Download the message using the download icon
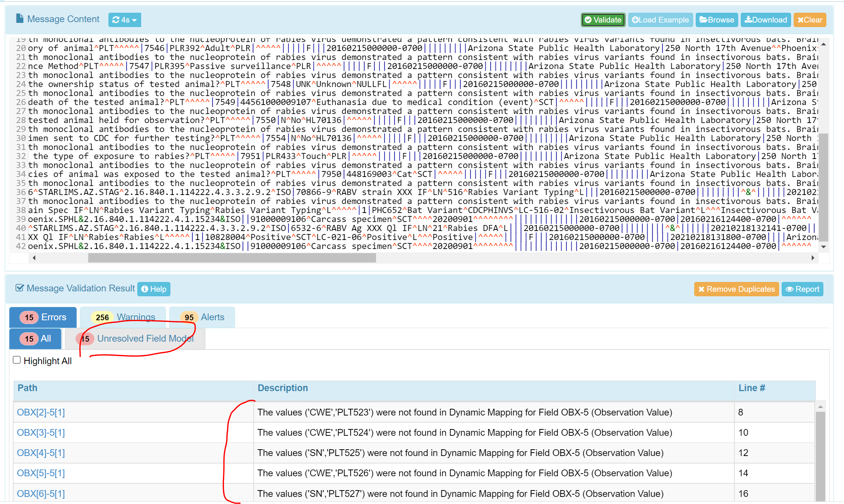Screen dimensions: 844x504 (748, 20)
